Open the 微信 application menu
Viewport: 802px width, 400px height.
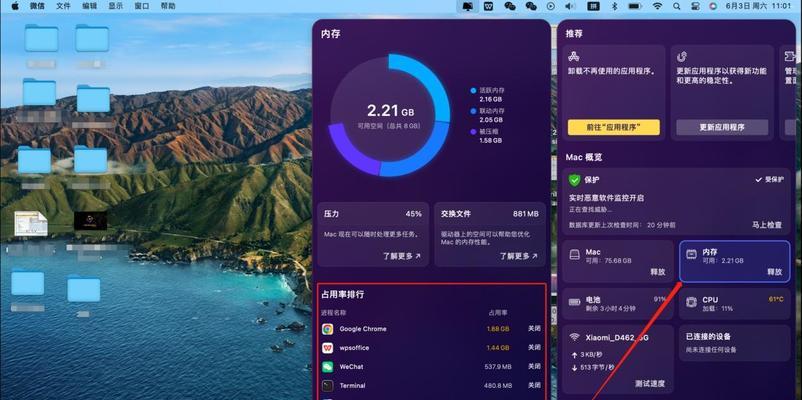(x=37, y=6)
